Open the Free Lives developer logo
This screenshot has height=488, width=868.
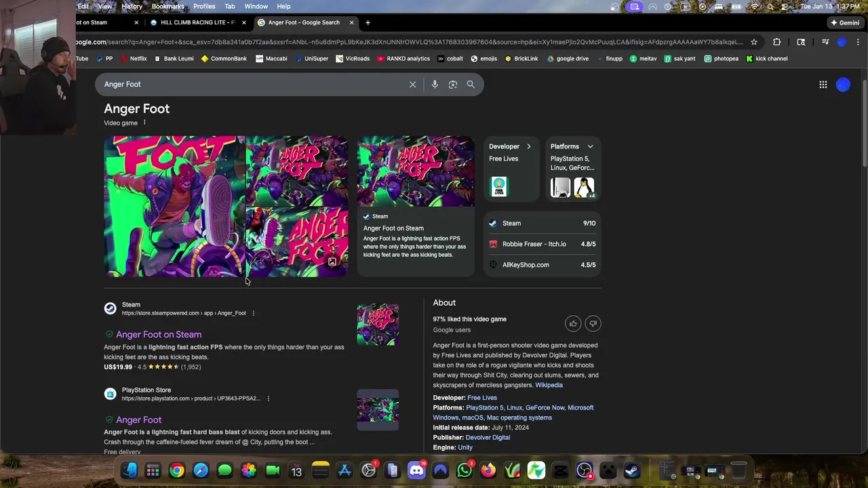click(499, 187)
